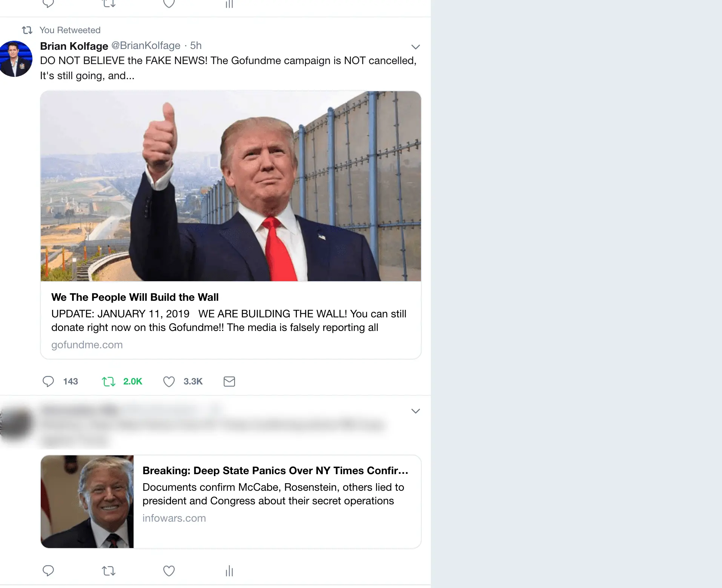Viewport: 722px width, 588px height.
Task: Open 'We The People Will Build the Wall' link
Action: click(x=135, y=297)
